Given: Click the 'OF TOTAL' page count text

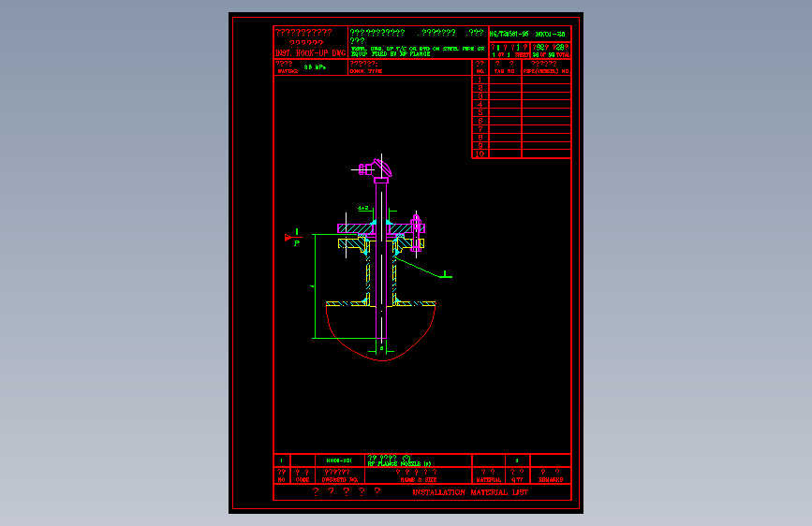Looking at the screenshot, I should [x=551, y=55].
